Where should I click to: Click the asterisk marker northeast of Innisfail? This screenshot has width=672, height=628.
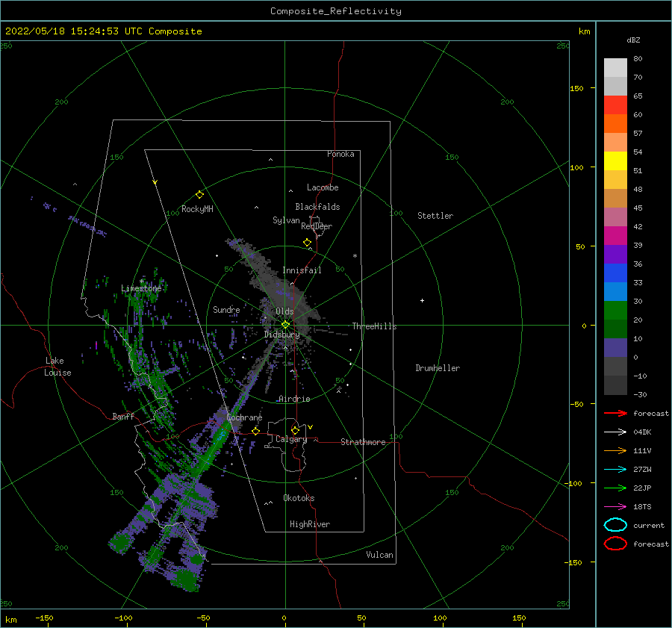(x=355, y=256)
